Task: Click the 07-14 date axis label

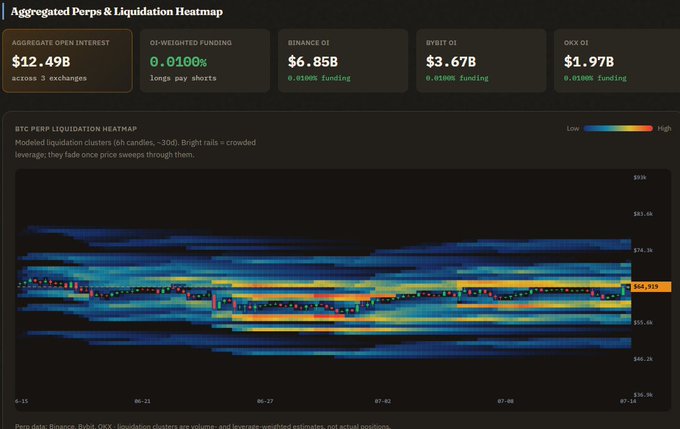Action: click(x=628, y=401)
